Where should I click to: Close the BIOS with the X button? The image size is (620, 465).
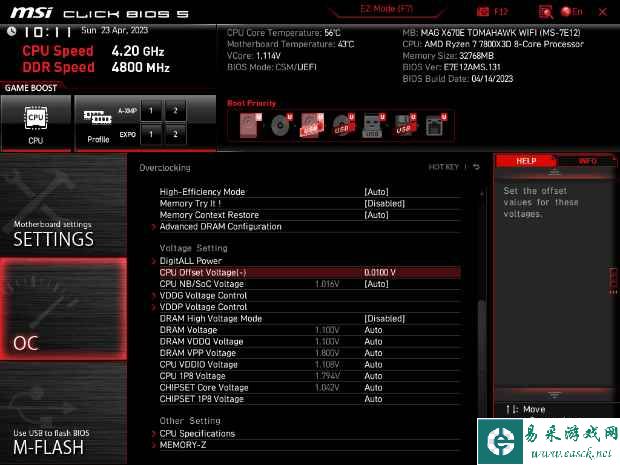603,12
